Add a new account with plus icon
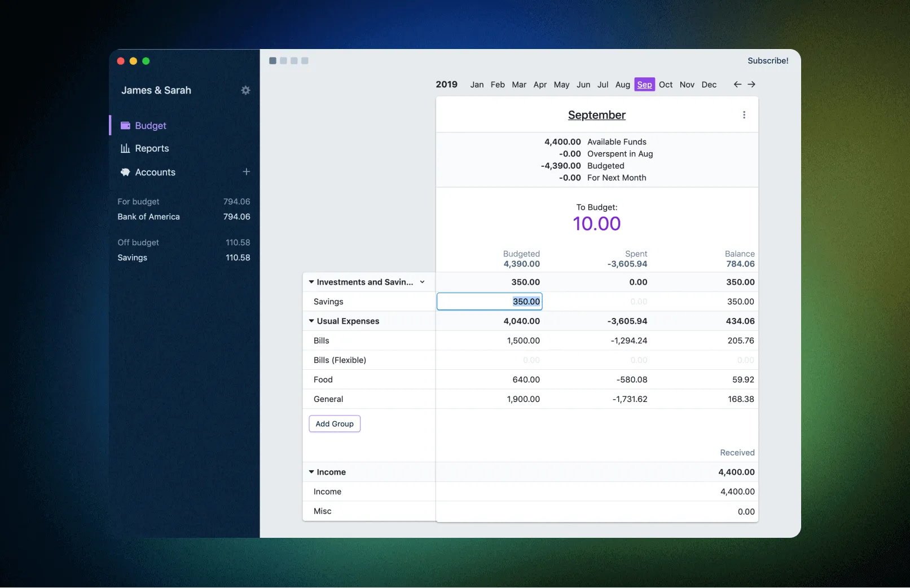Viewport: 910px width, 588px height. click(x=246, y=171)
